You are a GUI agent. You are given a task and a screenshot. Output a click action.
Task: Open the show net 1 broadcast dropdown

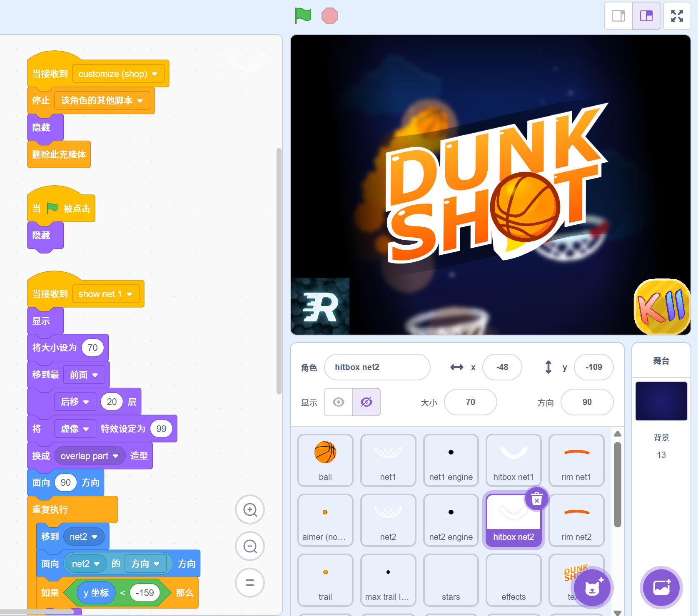point(130,294)
